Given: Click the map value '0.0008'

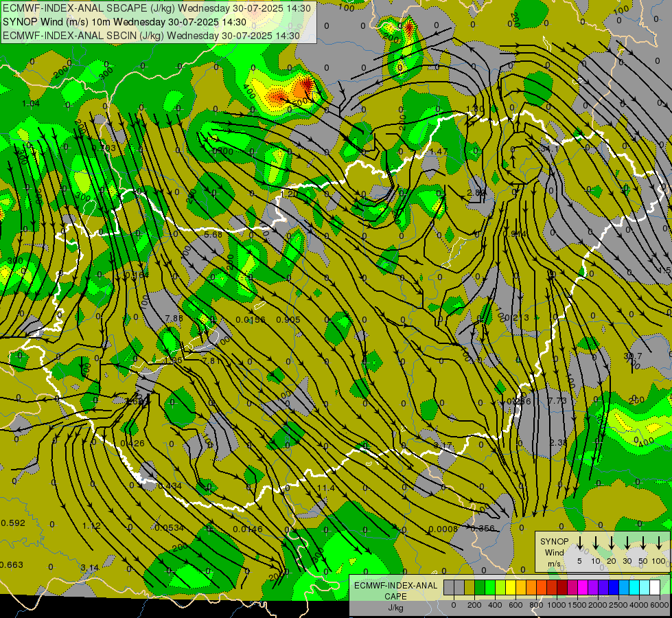Looking at the screenshot, I should click(443, 529).
